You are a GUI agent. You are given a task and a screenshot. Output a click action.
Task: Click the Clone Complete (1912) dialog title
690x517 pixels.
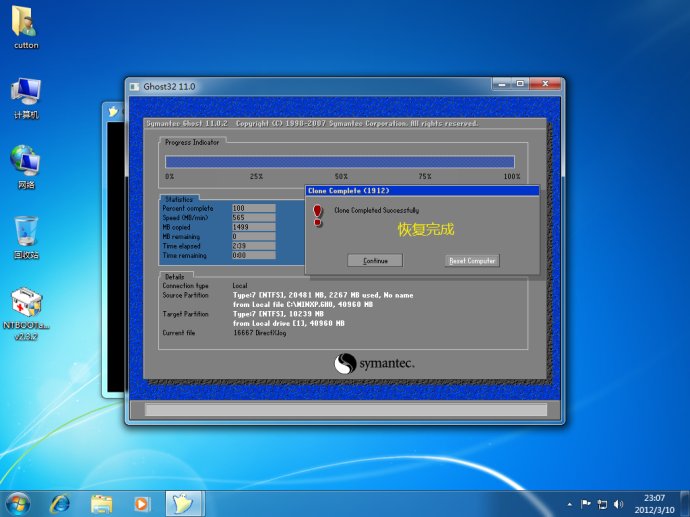349,191
